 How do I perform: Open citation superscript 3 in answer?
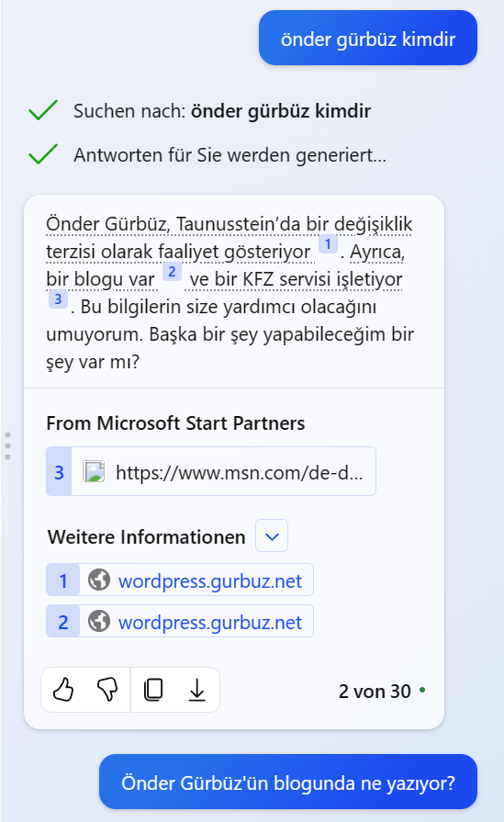(x=58, y=299)
